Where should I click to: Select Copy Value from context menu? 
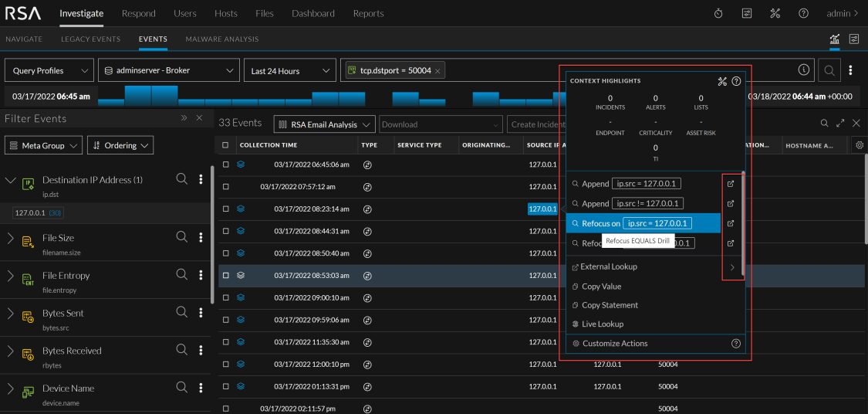[x=601, y=287]
